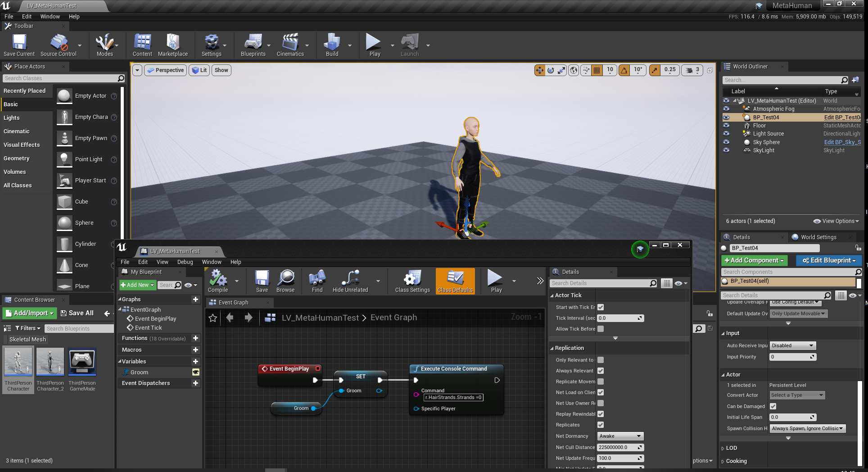Open Convert Actor Select a Type dropdown
Image resolution: width=868 pixels, height=472 pixels.
[797, 395]
